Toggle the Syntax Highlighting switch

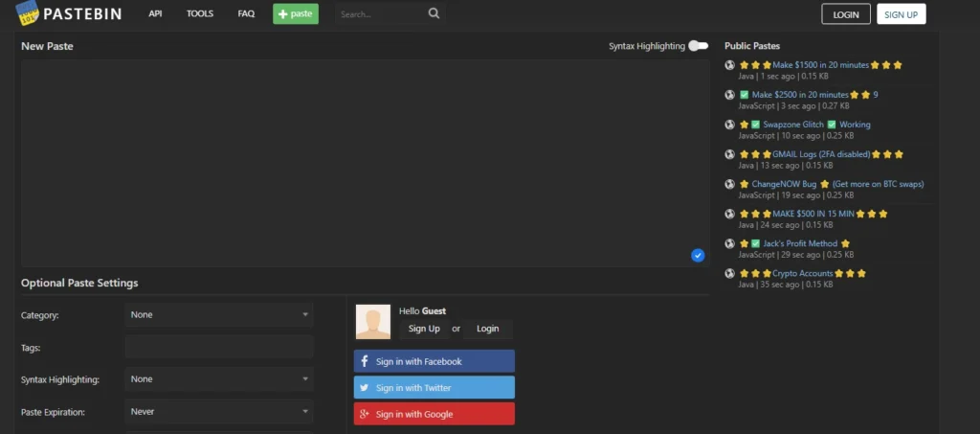coord(698,46)
